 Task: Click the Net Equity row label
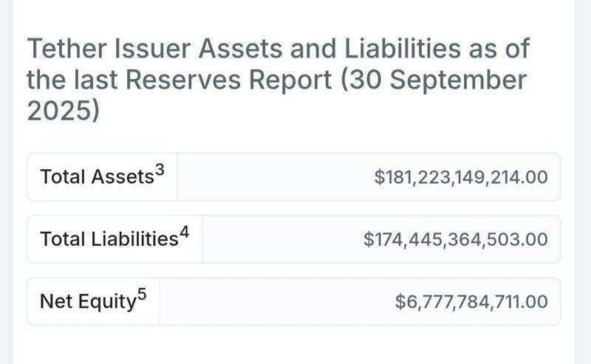coord(87,301)
